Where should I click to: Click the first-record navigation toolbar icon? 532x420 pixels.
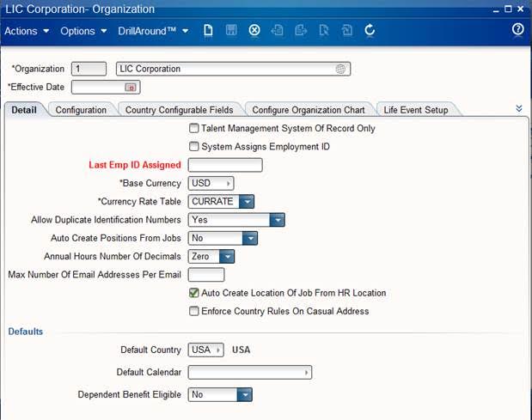pyautogui.click(x=278, y=31)
